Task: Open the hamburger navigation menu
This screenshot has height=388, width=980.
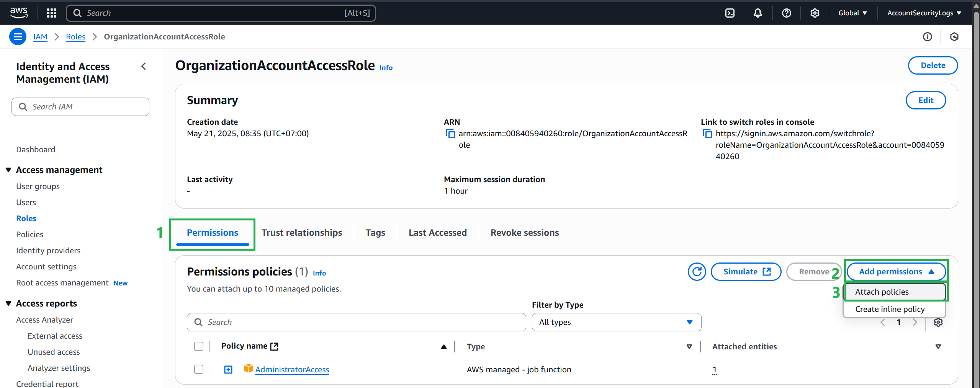Action: pos(18,36)
